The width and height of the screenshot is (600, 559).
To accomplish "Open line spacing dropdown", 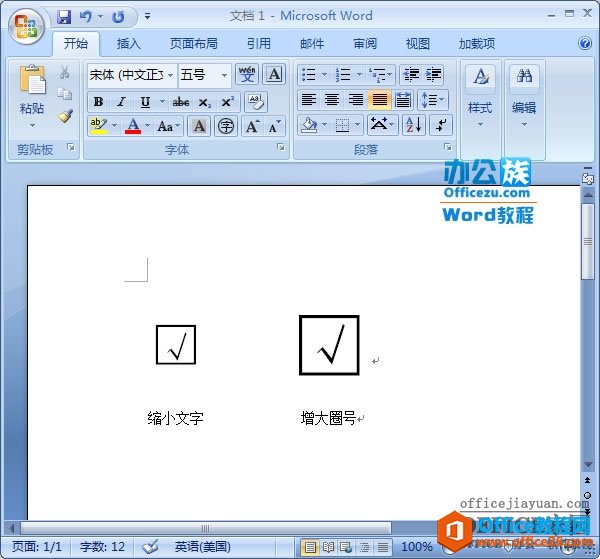I will [433, 100].
